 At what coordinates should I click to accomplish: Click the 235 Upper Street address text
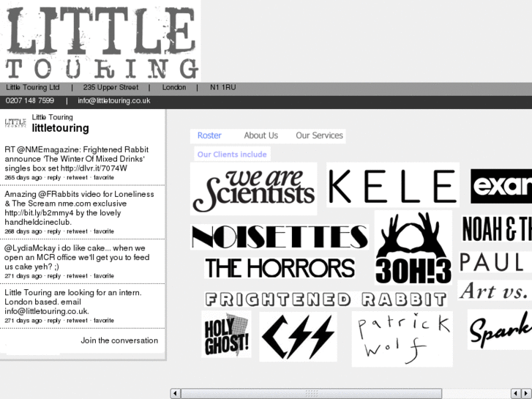[x=110, y=87]
